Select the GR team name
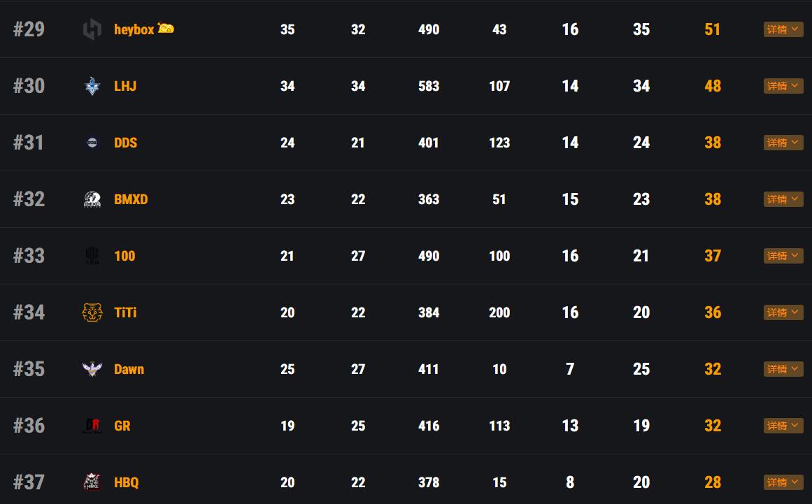This screenshot has height=504, width=812. point(122,425)
